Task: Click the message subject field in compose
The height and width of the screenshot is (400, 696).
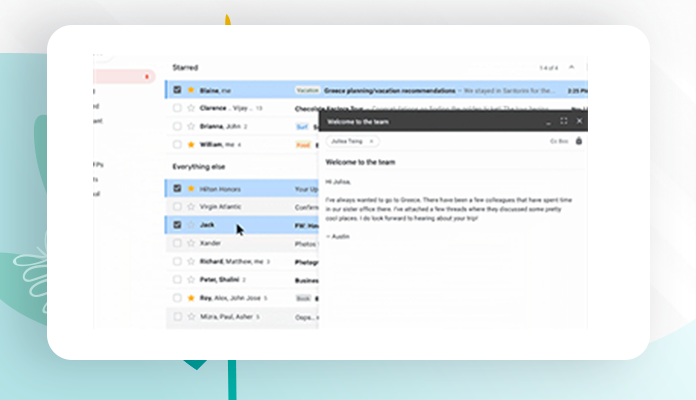Action: 400,162
